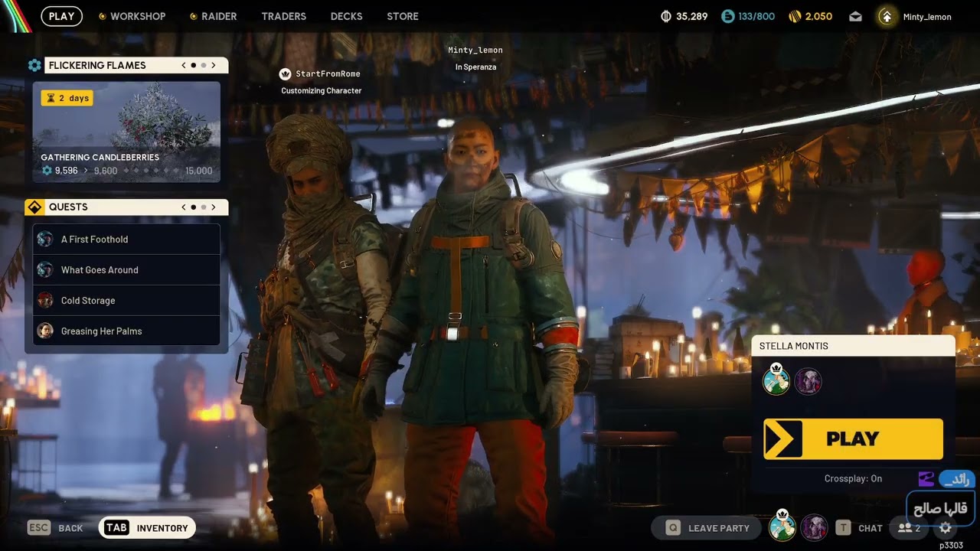The height and width of the screenshot is (551, 980).
Task: Open the A First Foothold quest
Action: [x=126, y=239]
